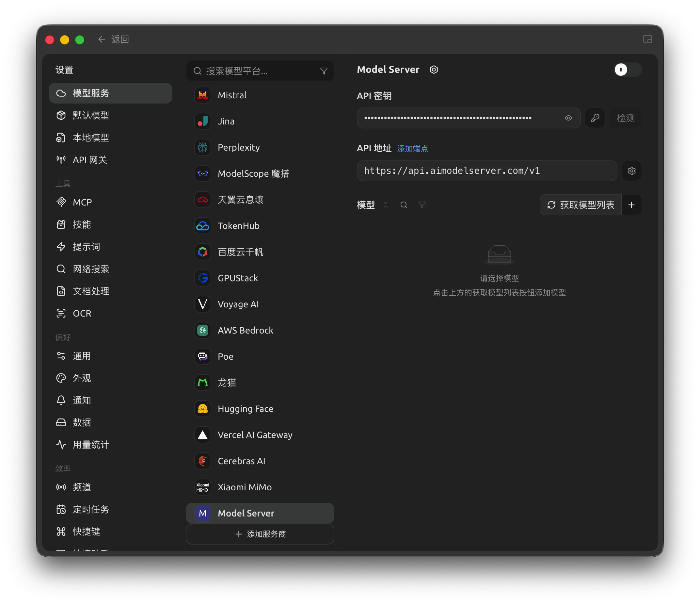Open Voyage AI provider
The width and height of the screenshot is (700, 605).
point(260,304)
